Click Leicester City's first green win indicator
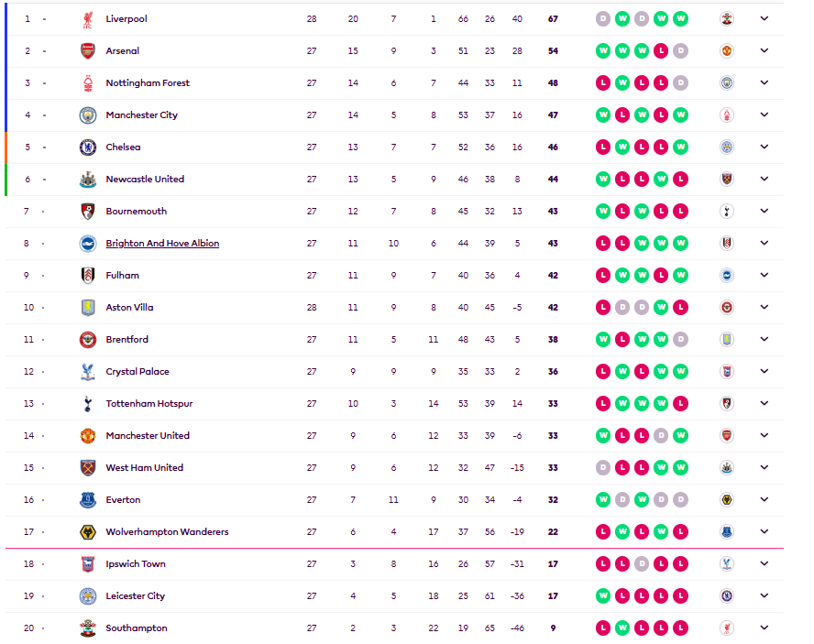The width and height of the screenshot is (814, 644). (x=603, y=595)
